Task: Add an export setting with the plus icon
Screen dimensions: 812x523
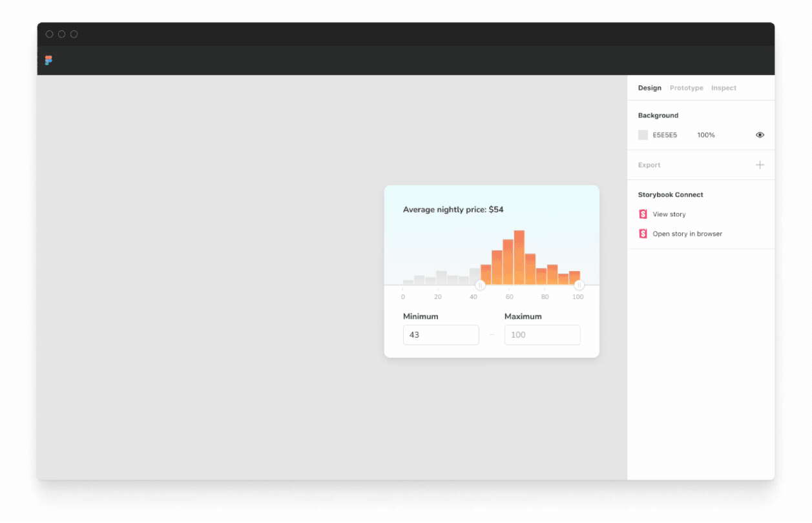Action: coord(760,165)
